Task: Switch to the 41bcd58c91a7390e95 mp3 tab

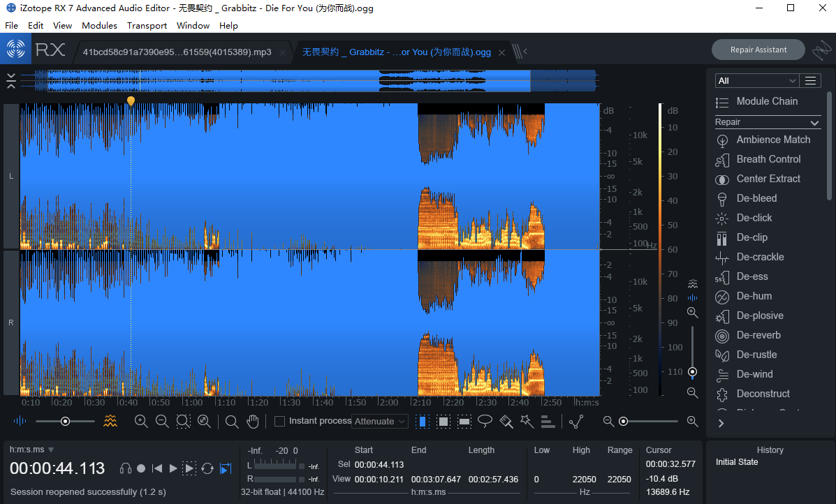Action: point(177,52)
